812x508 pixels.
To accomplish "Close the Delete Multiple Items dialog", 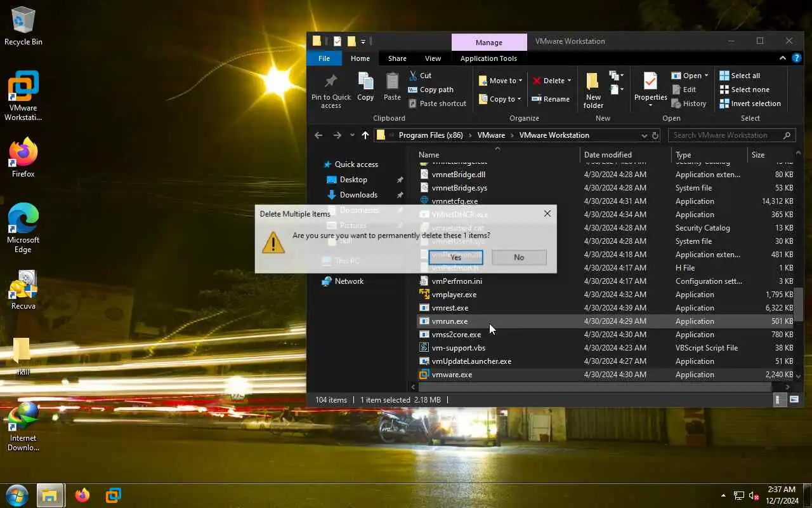I will [547, 214].
